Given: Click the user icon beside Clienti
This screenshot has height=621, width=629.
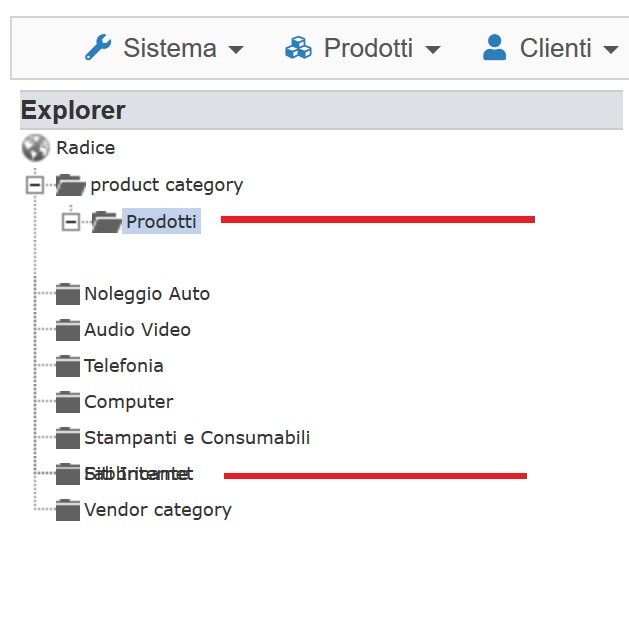Looking at the screenshot, I should 494,47.
